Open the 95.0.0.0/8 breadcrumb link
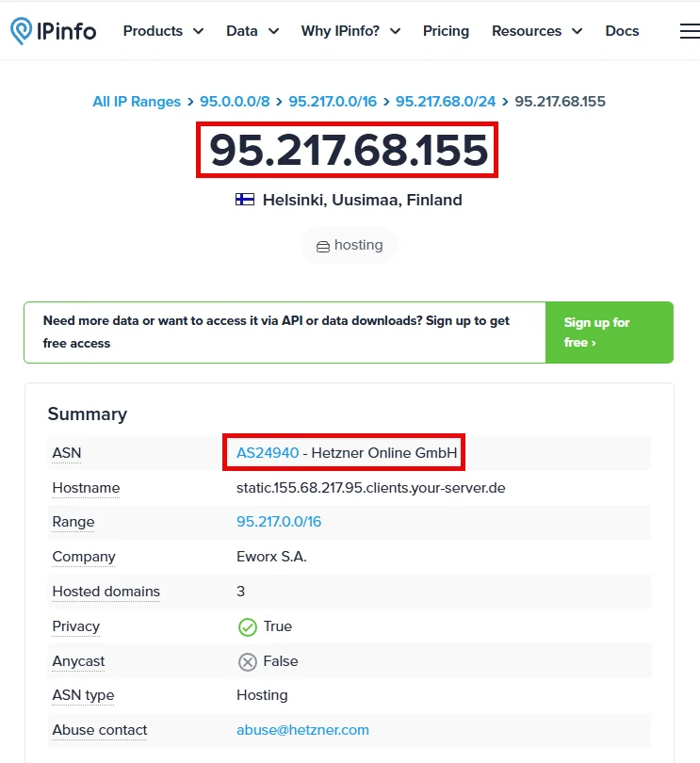 point(235,101)
